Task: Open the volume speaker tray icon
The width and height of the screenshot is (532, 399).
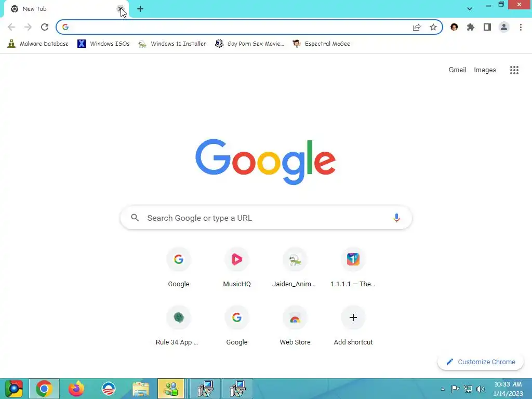Action: pyautogui.click(x=480, y=389)
